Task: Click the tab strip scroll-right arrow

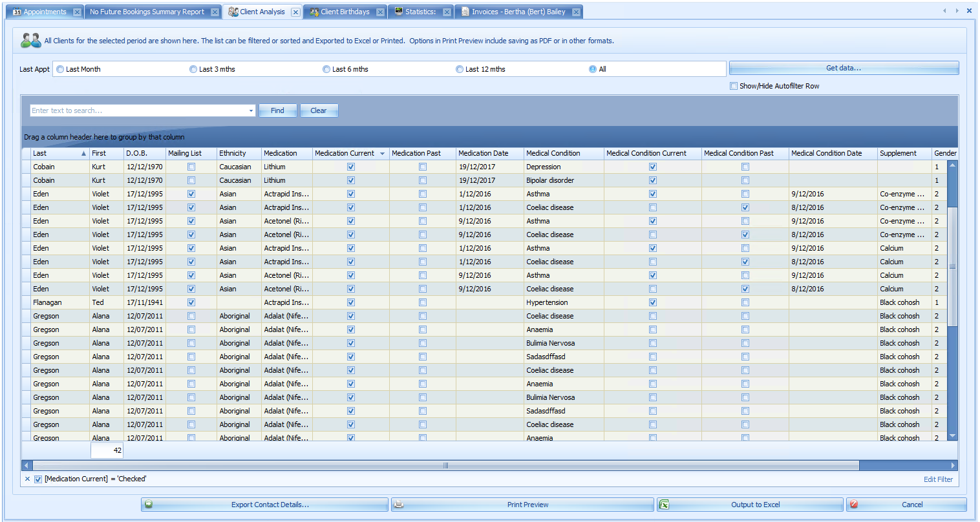Action: coord(957,11)
